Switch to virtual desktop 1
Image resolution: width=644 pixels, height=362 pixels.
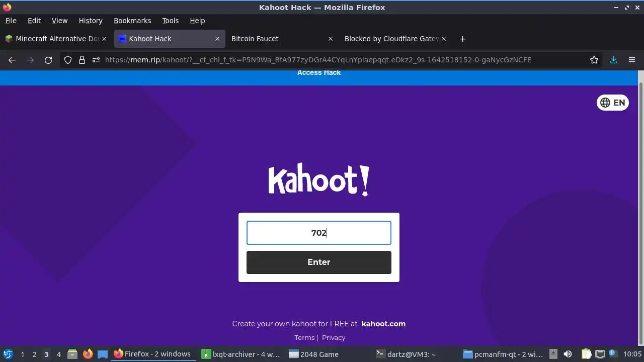pos(22,354)
